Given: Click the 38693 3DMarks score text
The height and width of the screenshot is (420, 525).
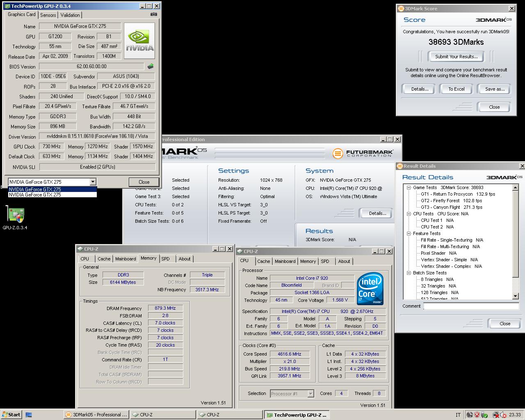Looking at the screenshot, I should tap(456, 42).
